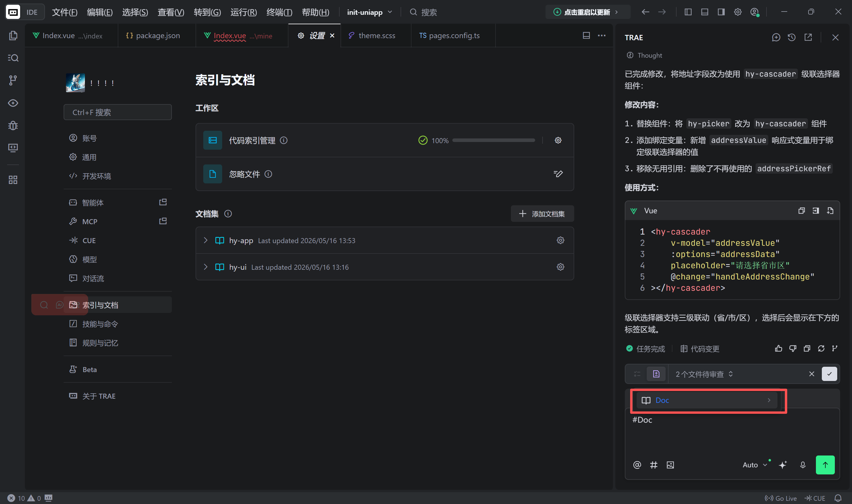852x504 pixels.
Task: Give thumbs down to the response
Action: 793,348
